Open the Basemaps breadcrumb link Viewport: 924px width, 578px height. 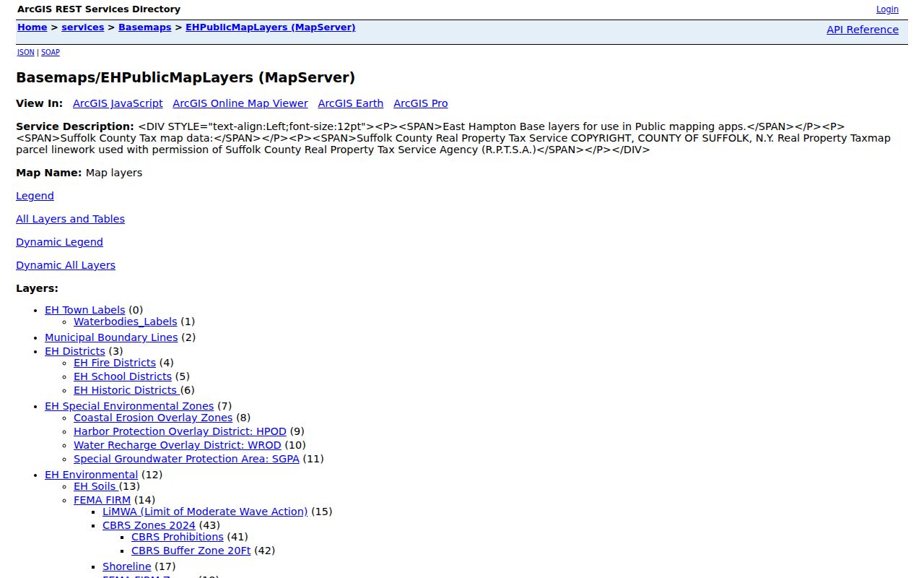pyautogui.click(x=145, y=27)
